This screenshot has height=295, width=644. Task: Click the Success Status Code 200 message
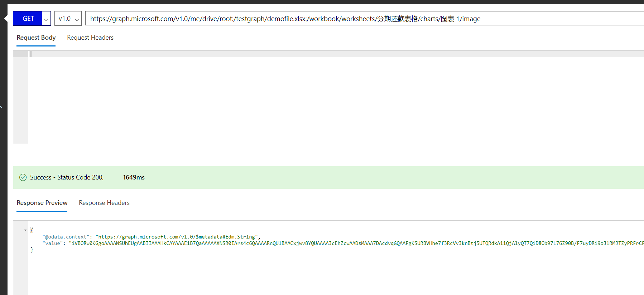67,177
